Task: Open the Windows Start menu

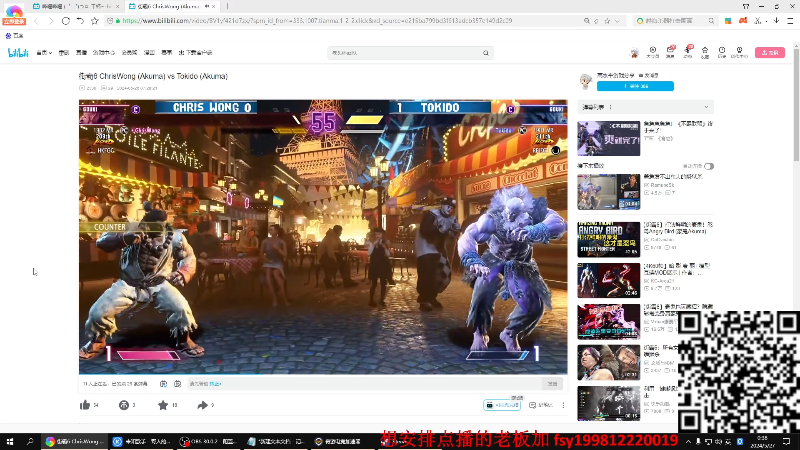Action: [10, 441]
